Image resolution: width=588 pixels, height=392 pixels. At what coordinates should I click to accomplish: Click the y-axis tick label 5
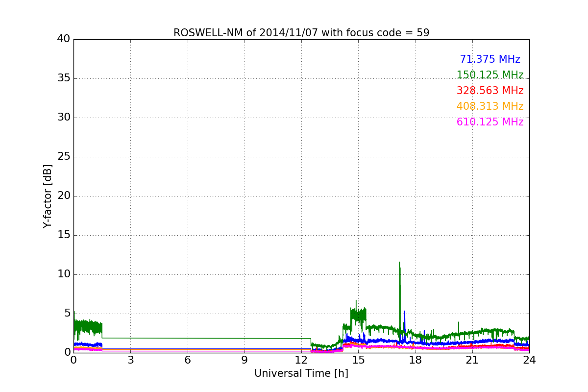[x=67, y=313]
